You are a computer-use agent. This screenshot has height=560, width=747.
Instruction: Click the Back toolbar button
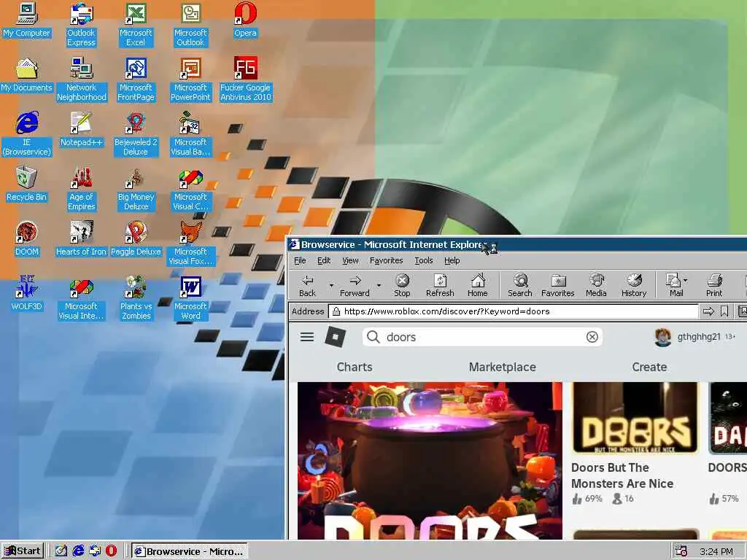point(308,286)
